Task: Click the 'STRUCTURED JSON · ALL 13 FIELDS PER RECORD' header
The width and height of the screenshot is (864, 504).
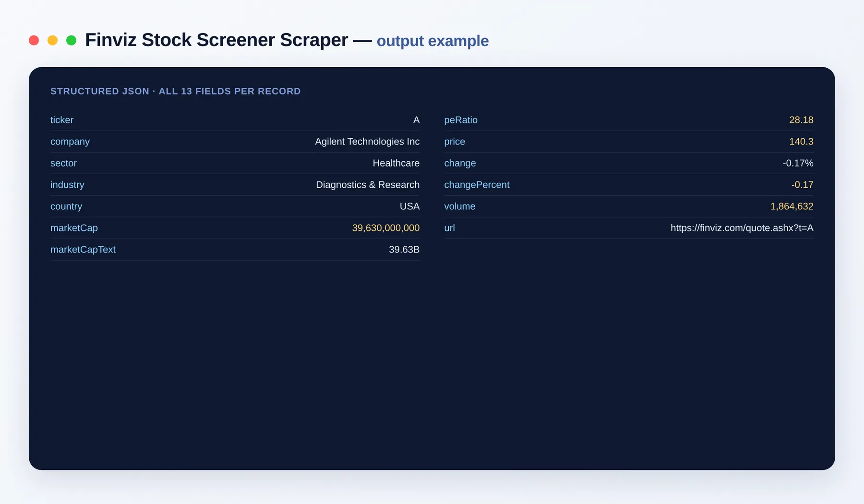Action: pyautogui.click(x=176, y=91)
